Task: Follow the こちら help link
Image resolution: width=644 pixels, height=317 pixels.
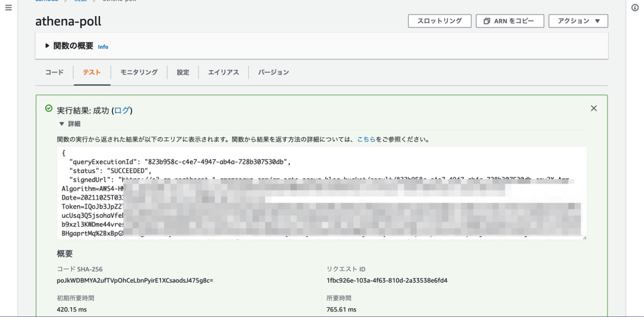Action: tap(366, 139)
